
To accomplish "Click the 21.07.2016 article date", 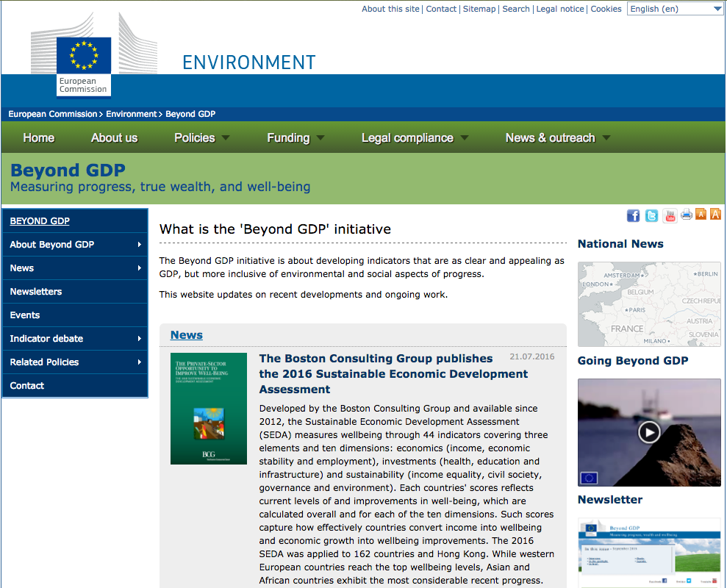I will point(531,356).
